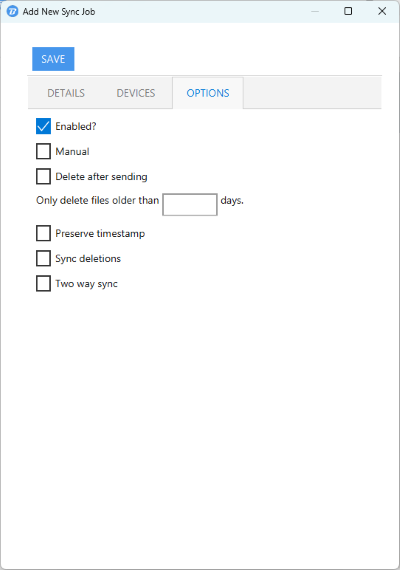Click the 'Preserve timestamp' label text
The height and width of the screenshot is (570, 400).
pos(100,233)
